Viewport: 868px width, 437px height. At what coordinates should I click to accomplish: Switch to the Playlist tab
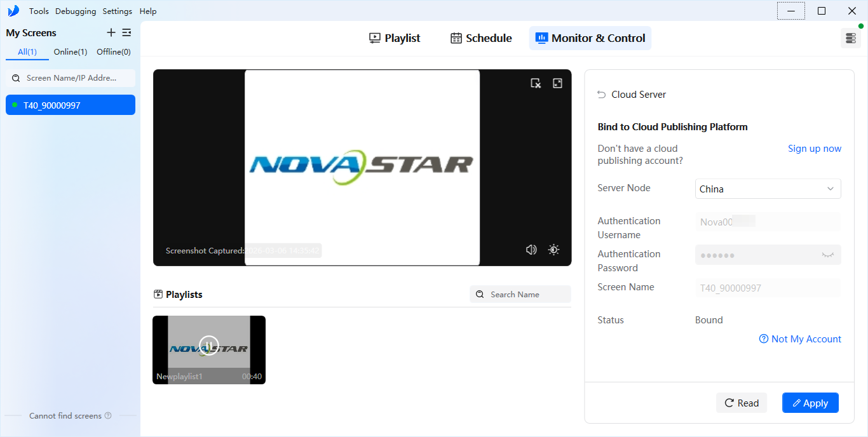[x=395, y=38]
